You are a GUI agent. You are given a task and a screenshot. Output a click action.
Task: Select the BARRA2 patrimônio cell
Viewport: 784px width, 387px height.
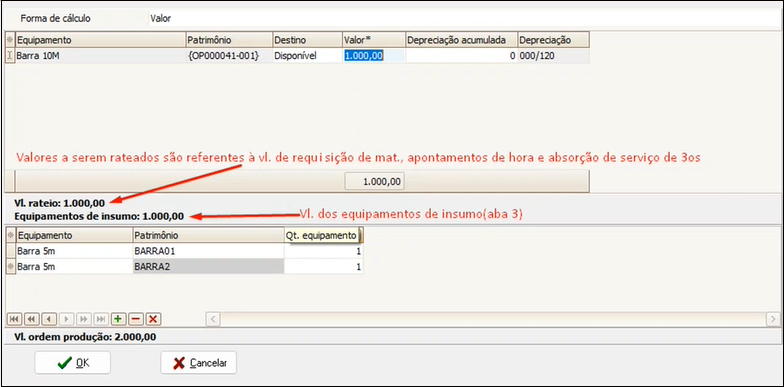click(208, 266)
